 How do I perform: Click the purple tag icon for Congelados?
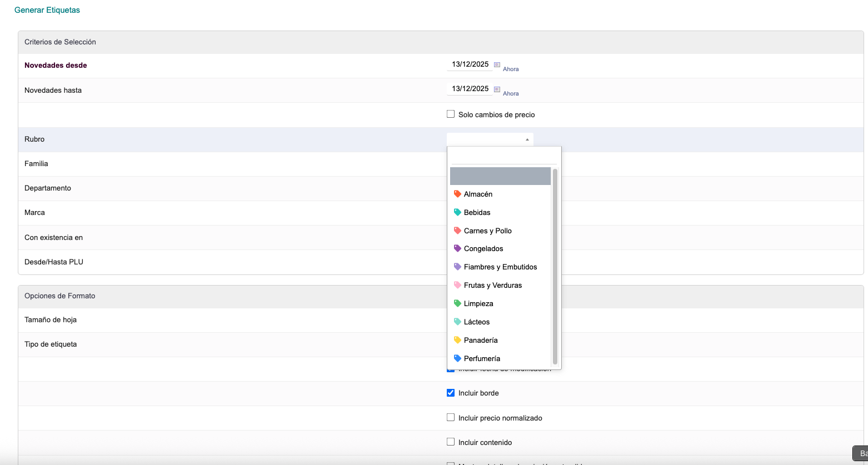(457, 248)
